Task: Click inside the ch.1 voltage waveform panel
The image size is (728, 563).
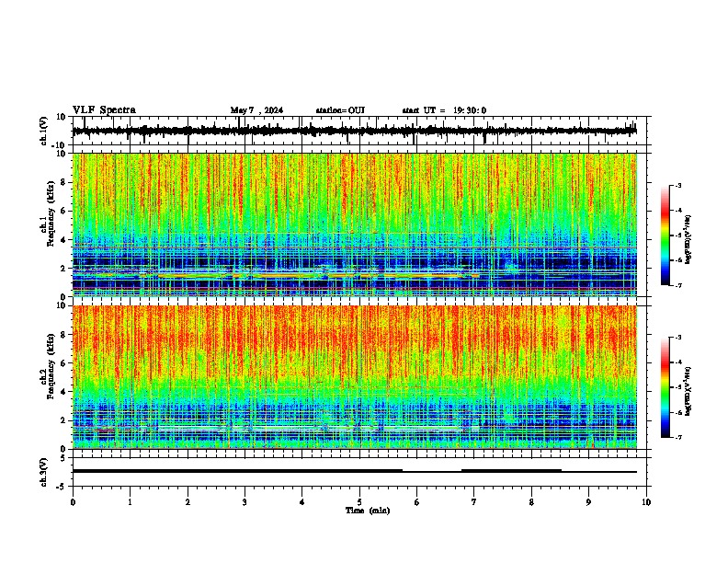Action: [x=359, y=131]
